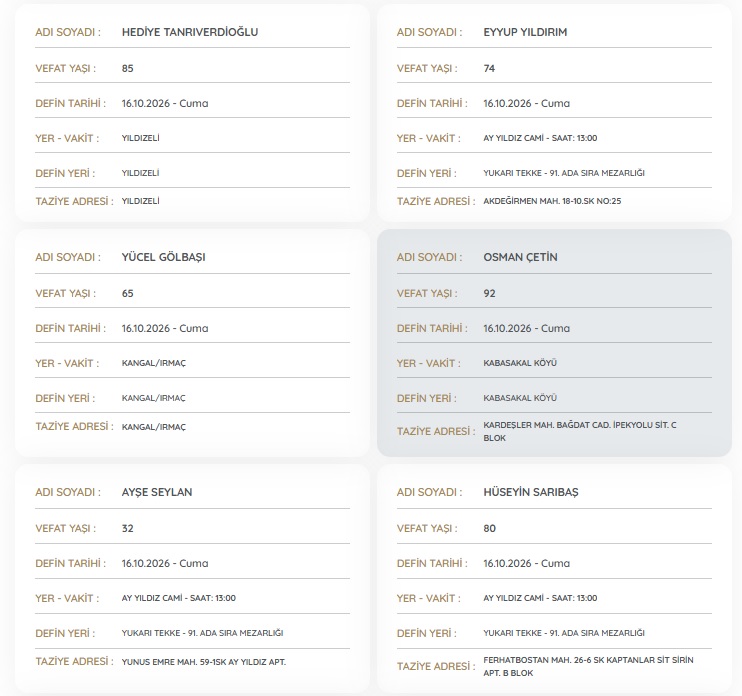Screen dimensions: 742x696
Task: Click age 80 in Hüseyin Sarıbaş card
Action: tap(489, 529)
